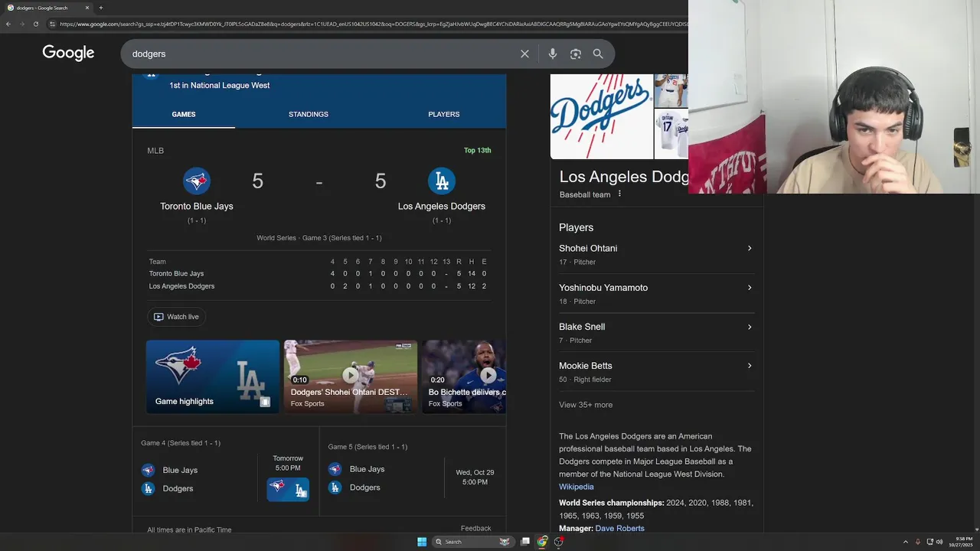Image resolution: width=980 pixels, height=551 pixels.
Task: Expand the Mookie Betts row chevron
Action: tap(750, 366)
